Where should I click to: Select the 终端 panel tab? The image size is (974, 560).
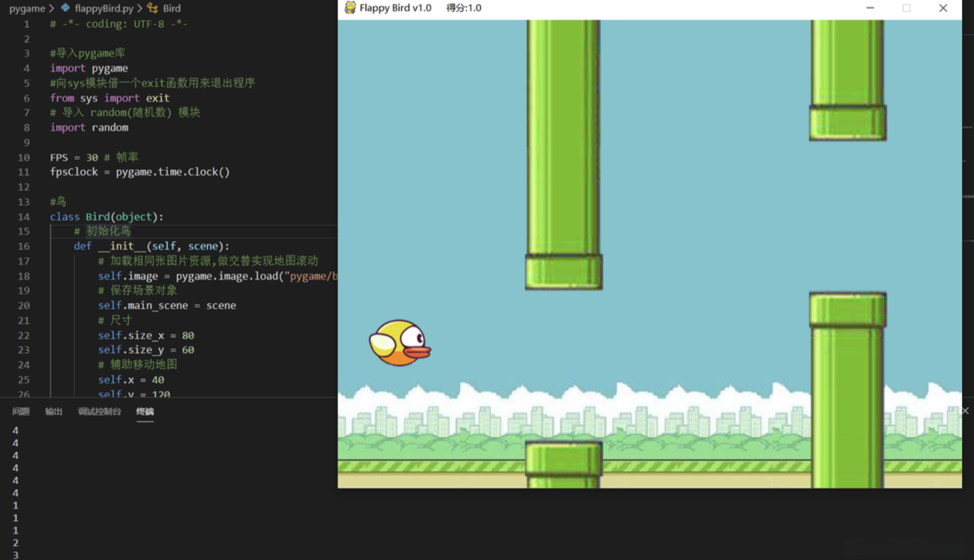(145, 411)
